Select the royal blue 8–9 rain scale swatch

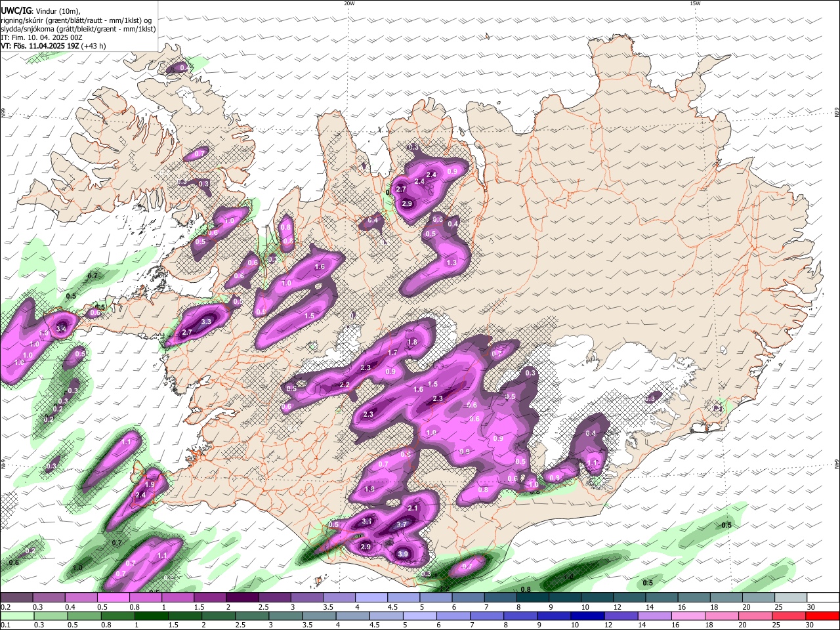520,616
